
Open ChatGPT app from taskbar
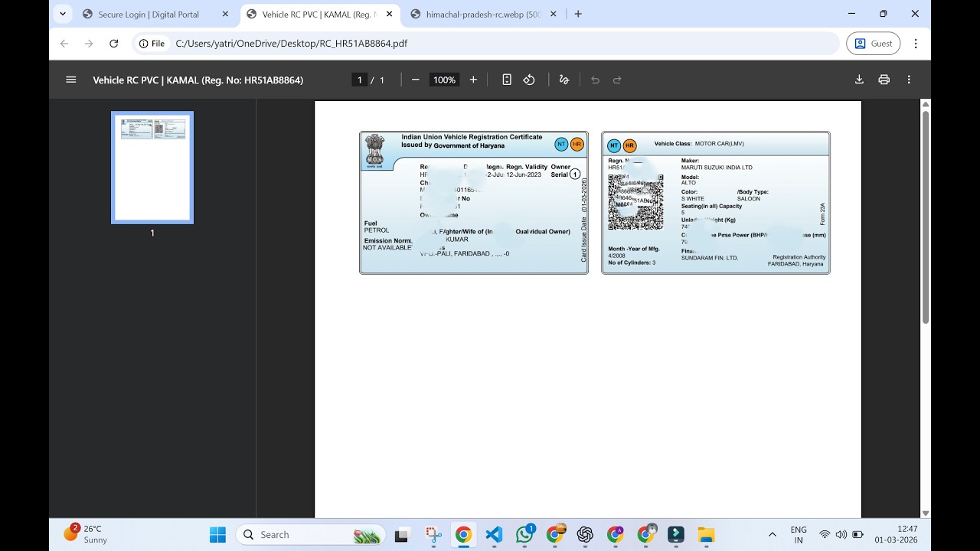[586, 534]
